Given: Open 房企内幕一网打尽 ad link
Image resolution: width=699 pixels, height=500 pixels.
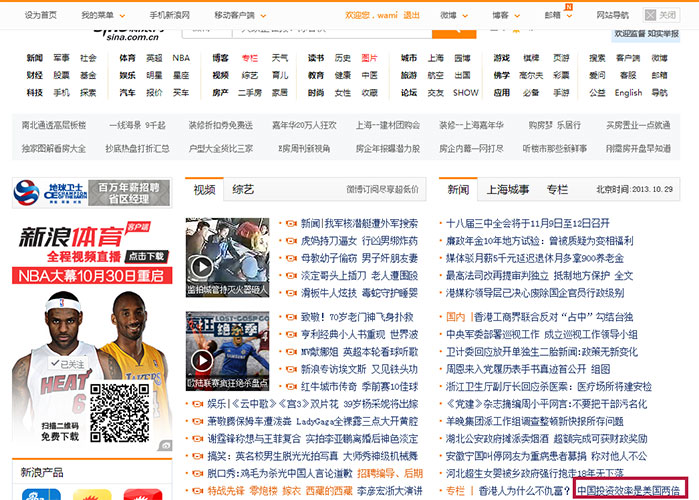Looking at the screenshot, I should pyautogui.click(x=471, y=148).
